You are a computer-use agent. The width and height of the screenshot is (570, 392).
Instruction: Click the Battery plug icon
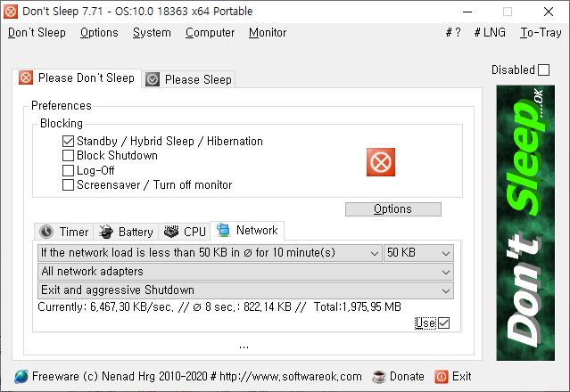click(x=106, y=232)
